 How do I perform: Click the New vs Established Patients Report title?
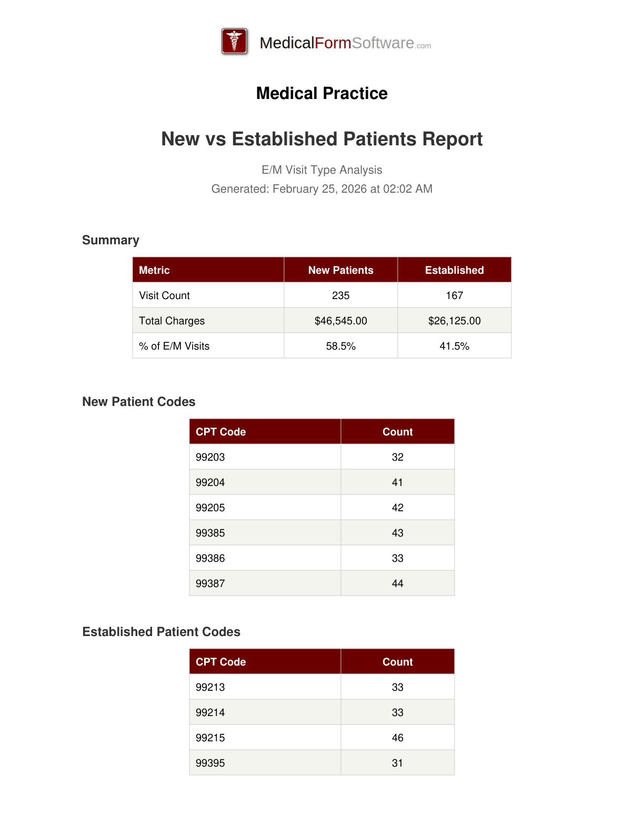[x=321, y=139]
